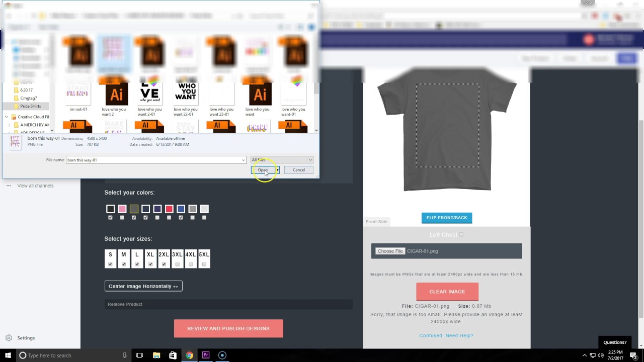The image size is (644, 362).
Task: Open the 6.20.17 folder in navigation pane
Action: [26, 90]
